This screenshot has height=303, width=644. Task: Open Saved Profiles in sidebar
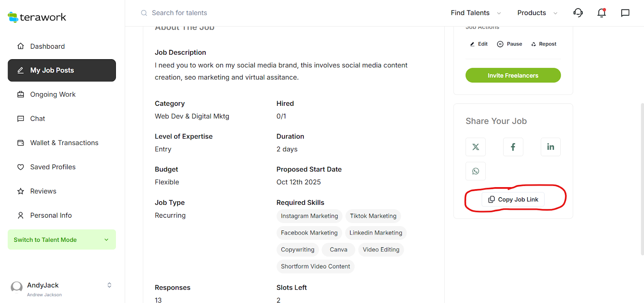(x=53, y=167)
